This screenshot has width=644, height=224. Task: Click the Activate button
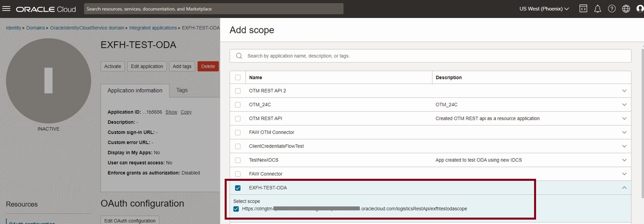[113, 66]
